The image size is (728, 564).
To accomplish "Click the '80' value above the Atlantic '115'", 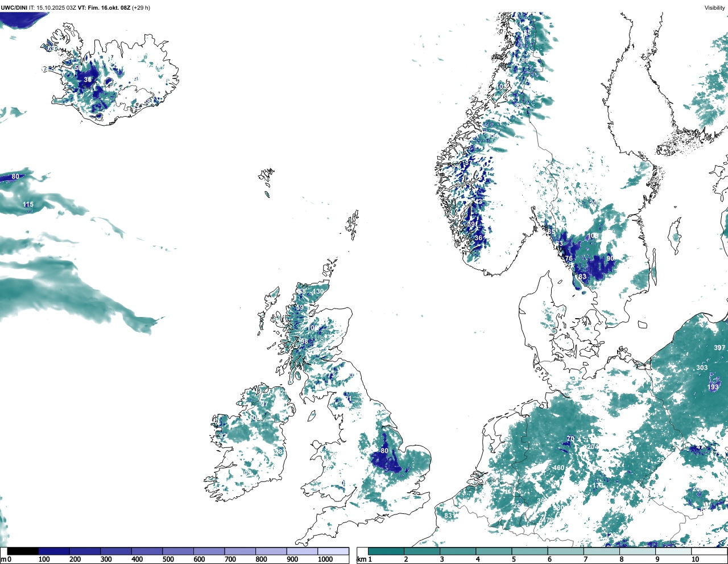I will pos(15,176).
